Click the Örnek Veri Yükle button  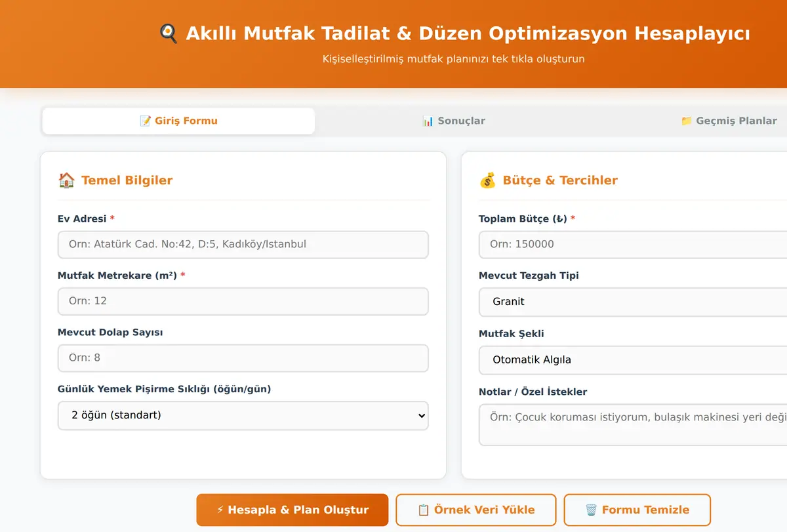pos(476,510)
